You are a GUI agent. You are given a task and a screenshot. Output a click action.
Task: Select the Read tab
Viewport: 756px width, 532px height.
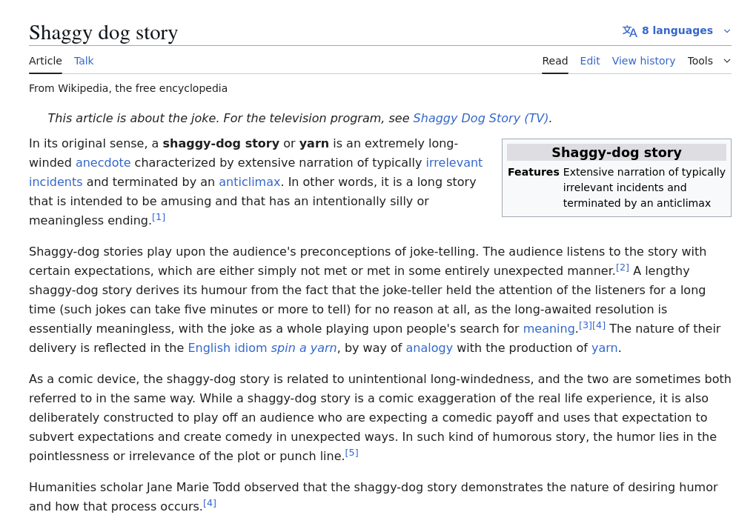[555, 61]
